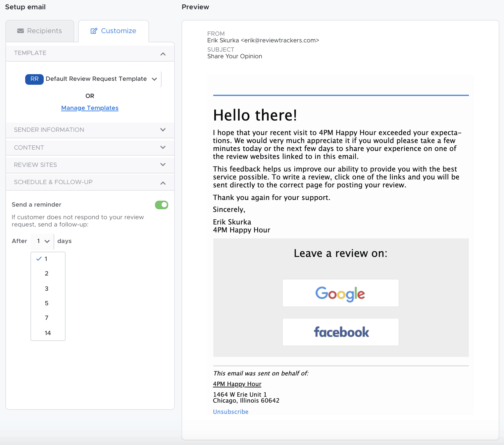Expand the Review Sites section
This screenshot has height=445, width=504.
click(163, 165)
